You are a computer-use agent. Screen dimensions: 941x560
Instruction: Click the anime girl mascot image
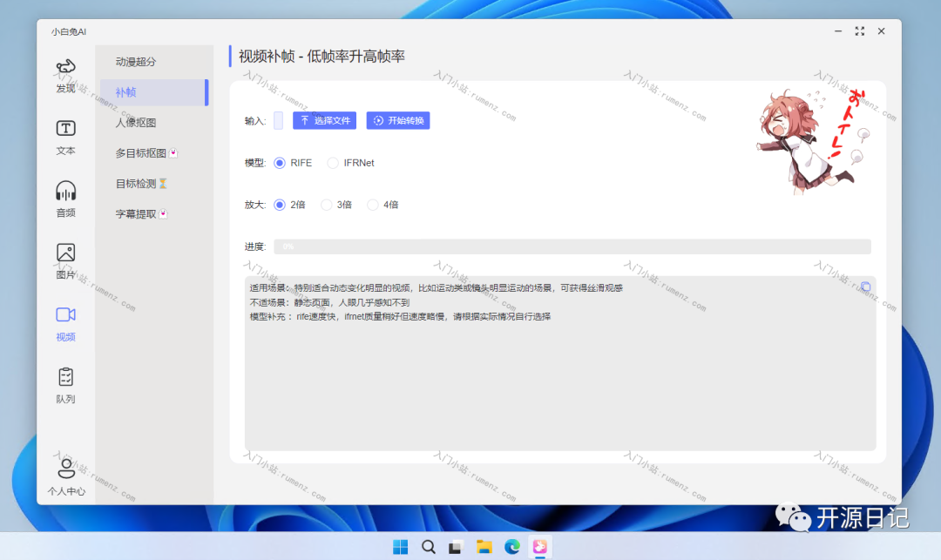click(x=813, y=141)
